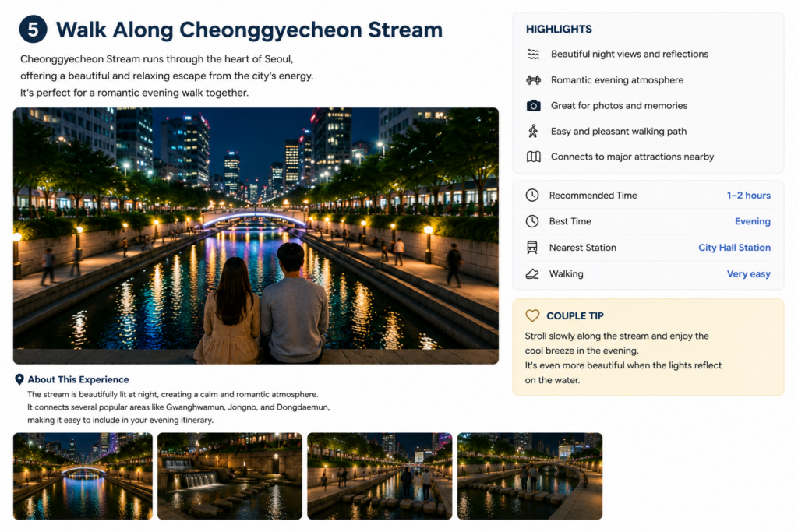Click the 1–2 hours value
Viewport: 798px width, 532px height.
pos(749,196)
